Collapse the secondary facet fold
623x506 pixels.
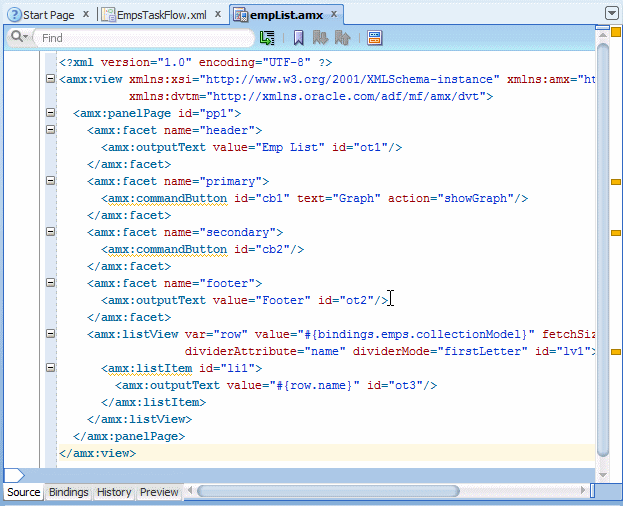(50, 232)
